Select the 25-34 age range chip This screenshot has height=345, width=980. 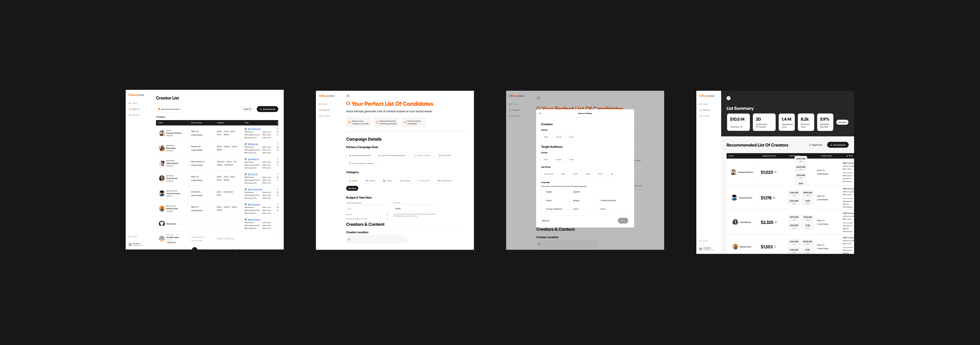click(x=575, y=174)
